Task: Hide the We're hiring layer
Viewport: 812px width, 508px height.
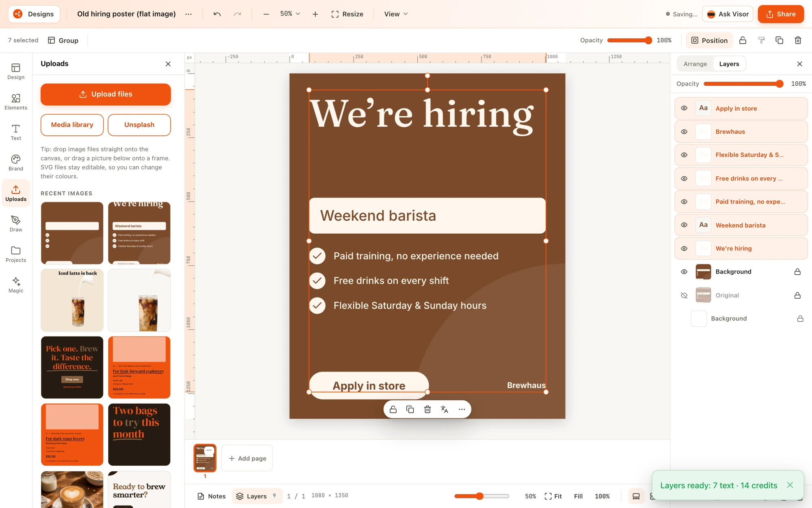Action: [x=684, y=248]
